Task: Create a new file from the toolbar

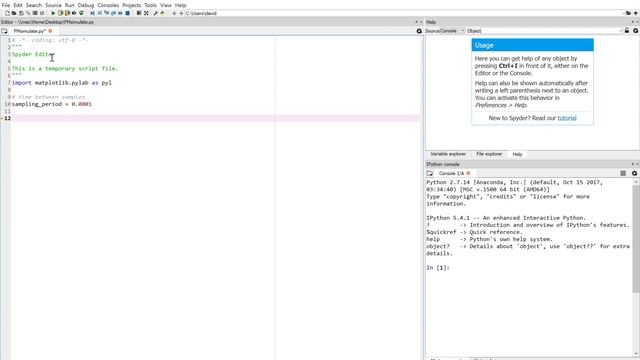Action: [7, 13]
